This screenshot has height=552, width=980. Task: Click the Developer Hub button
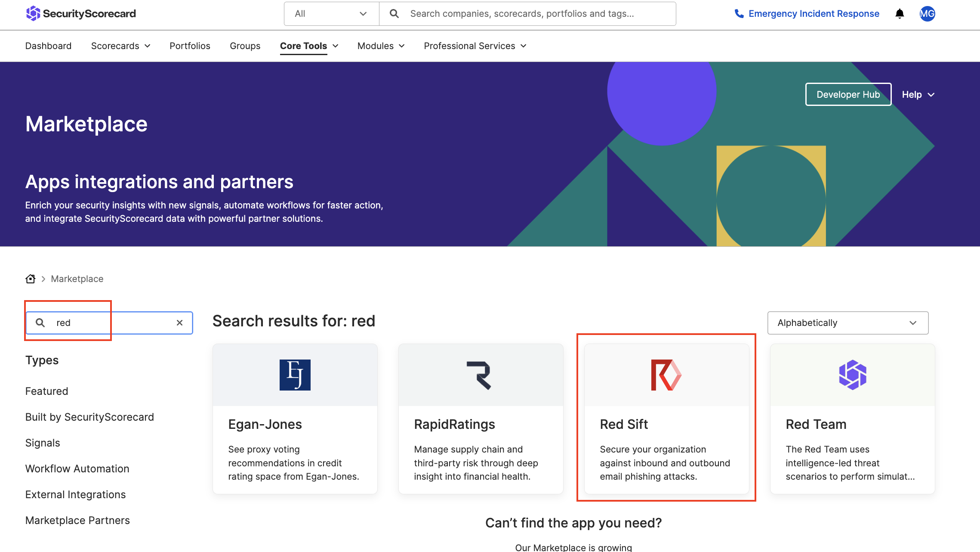pyautogui.click(x=848, y=94)
